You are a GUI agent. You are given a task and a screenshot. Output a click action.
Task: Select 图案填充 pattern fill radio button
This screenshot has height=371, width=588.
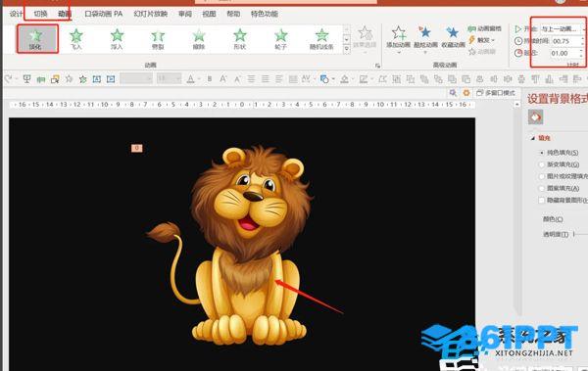pos(542,188)
